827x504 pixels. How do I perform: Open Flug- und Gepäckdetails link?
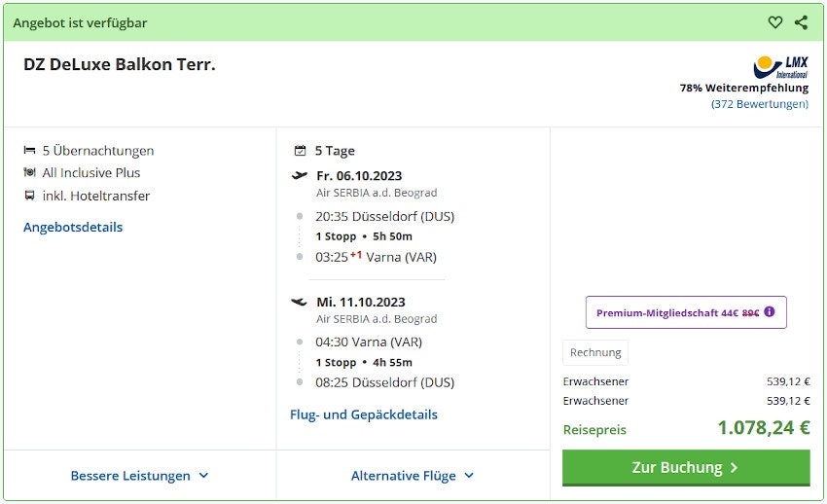coord(364,414)
